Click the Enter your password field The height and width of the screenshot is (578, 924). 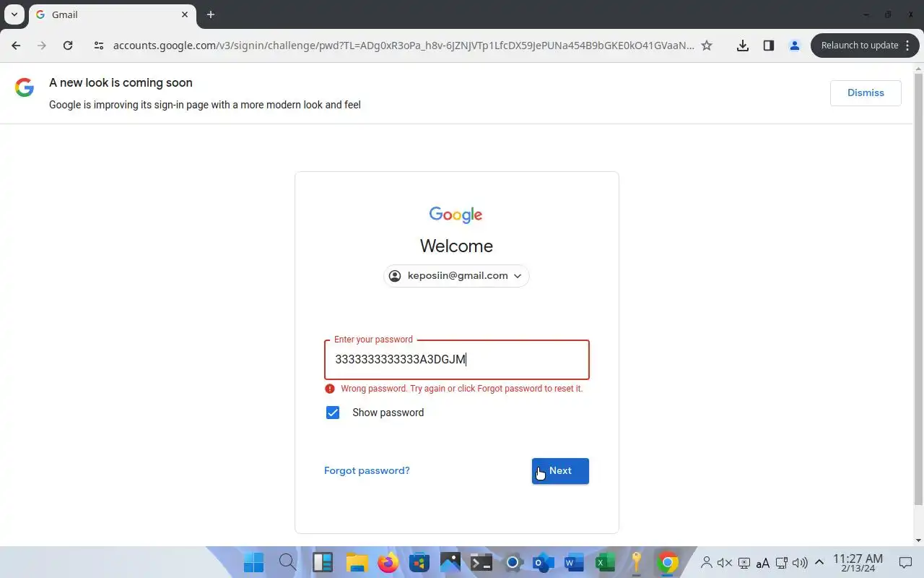(457, 360)
